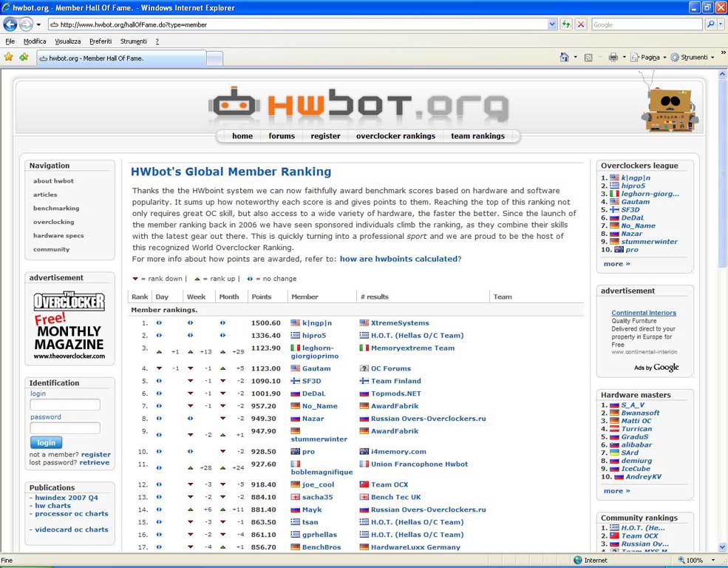Click the Overclocker free magazine advertisement

(69, 325)
